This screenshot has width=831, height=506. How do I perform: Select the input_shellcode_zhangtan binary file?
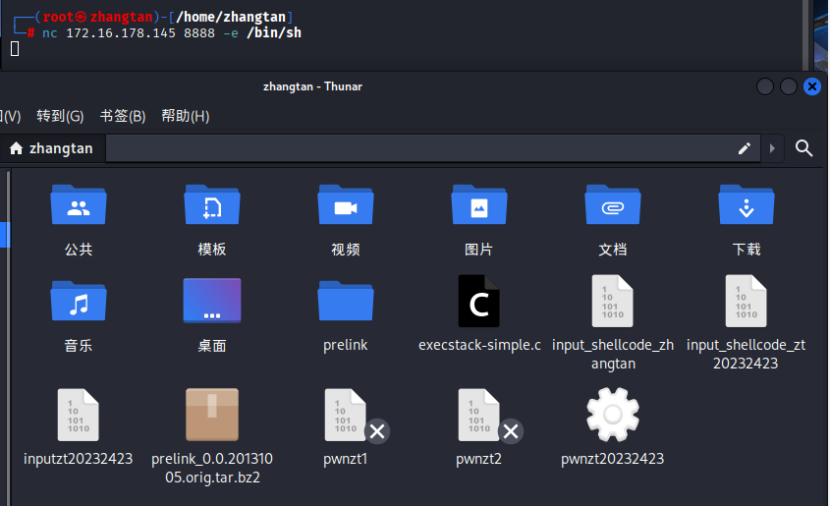pyautogui.click(x=613, y=301)
